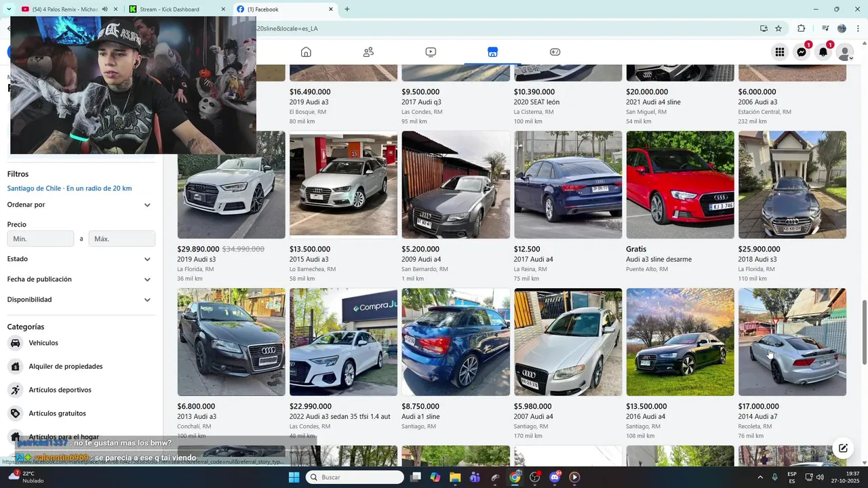Open Discord taskbar icon

(x=555, y=477)
